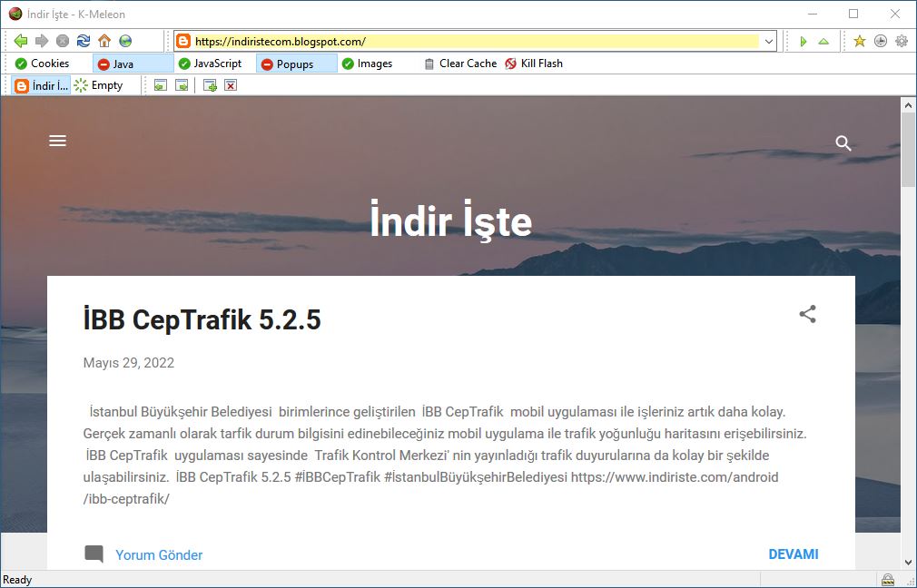Reload the page with the Refresh icon
The image size is (917, 588).
coord(84,41)
